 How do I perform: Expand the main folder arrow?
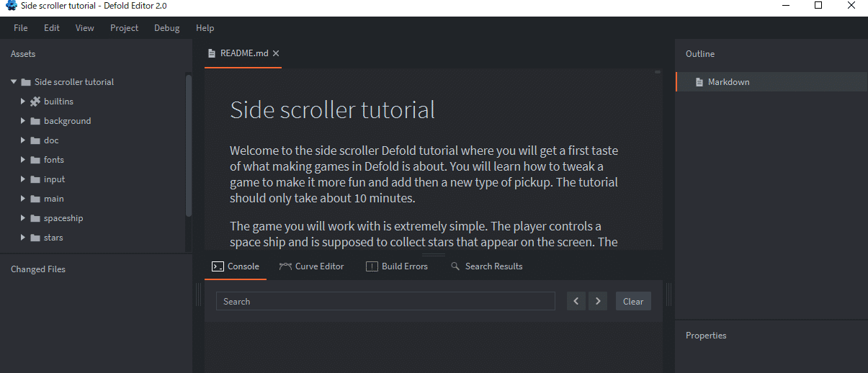[x=23, y=199]
